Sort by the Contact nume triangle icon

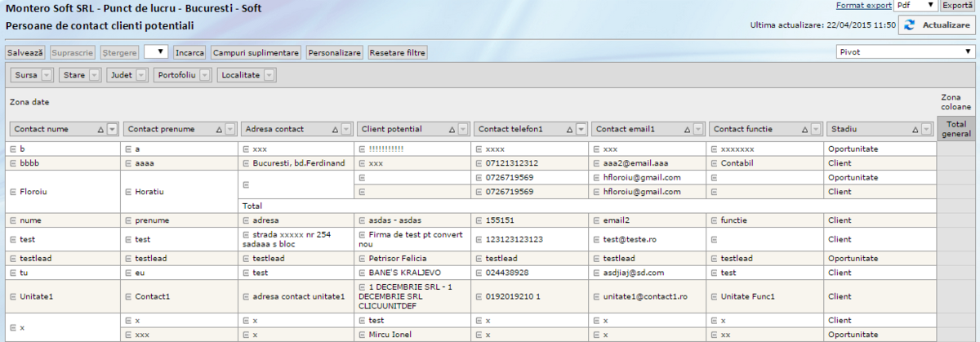(100, 129)
